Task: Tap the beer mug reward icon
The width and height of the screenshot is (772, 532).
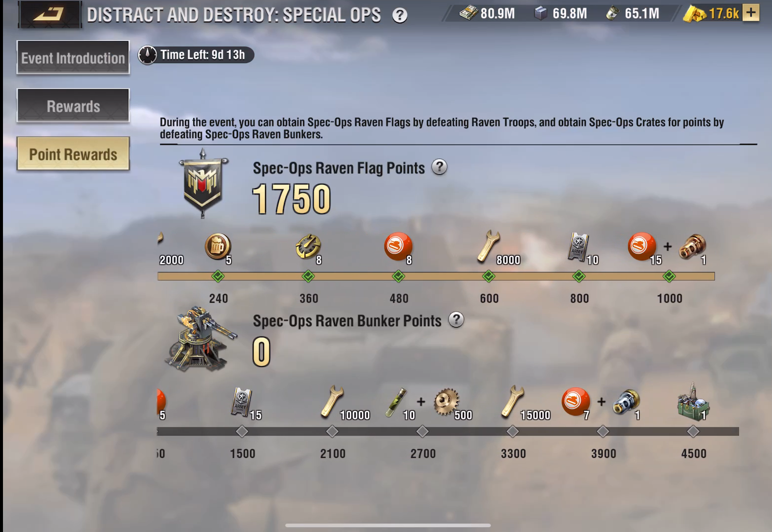Action: (218, 246)
